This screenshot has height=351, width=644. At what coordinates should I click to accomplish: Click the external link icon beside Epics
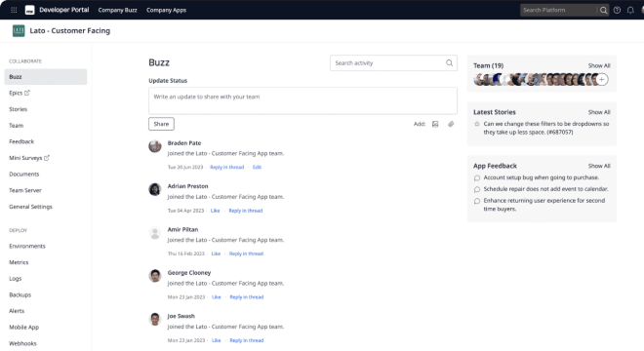[x=27, y=93]
